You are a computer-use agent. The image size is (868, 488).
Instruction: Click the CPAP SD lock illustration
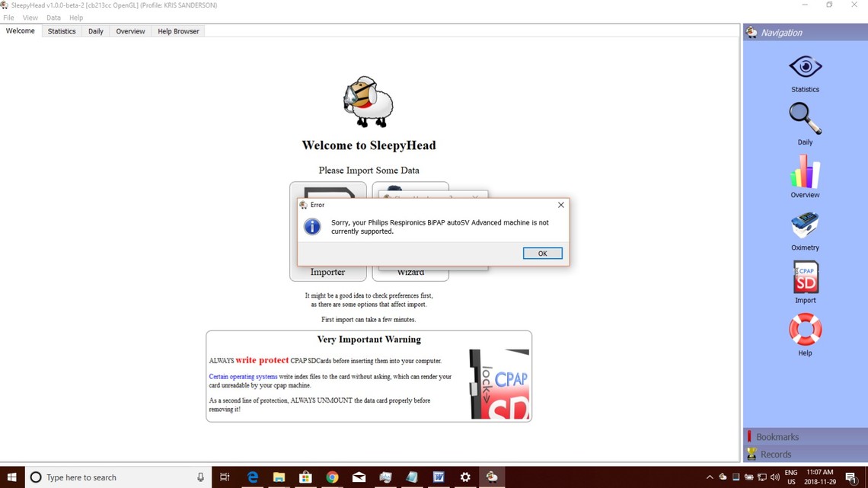pos(499,384)
